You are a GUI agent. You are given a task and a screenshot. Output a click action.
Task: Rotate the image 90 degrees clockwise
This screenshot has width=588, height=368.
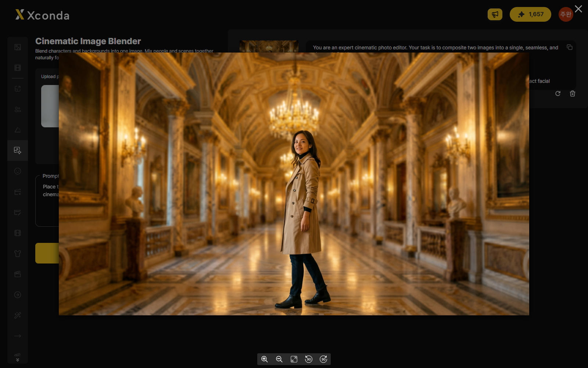click(323, 359)
